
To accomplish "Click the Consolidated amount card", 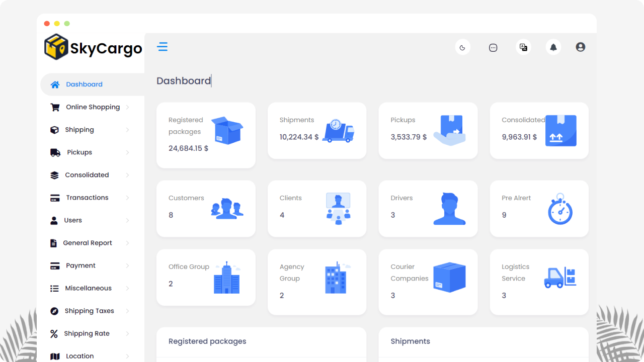I will coord(539,131).
